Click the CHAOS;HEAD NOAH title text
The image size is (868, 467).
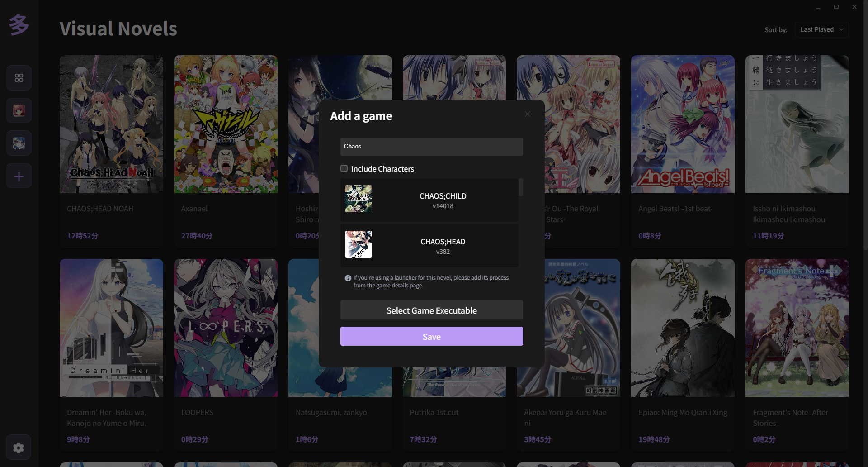pos(100,209)
